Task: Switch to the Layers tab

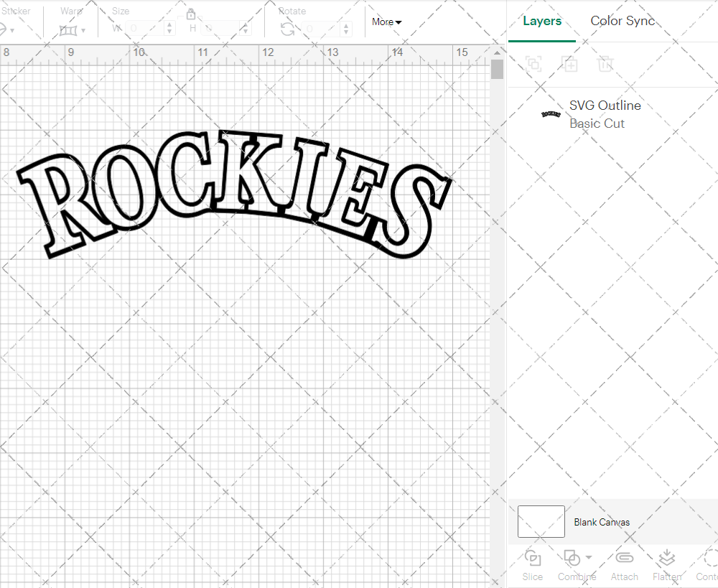Action: 542,21
